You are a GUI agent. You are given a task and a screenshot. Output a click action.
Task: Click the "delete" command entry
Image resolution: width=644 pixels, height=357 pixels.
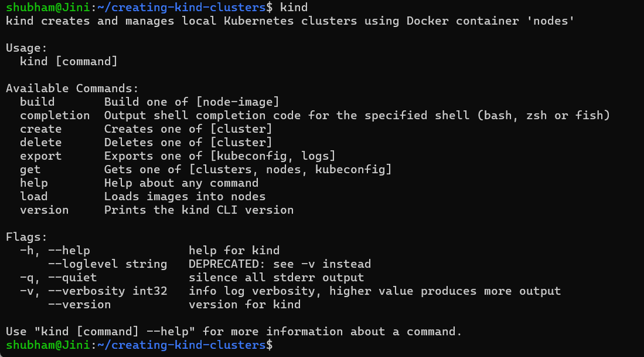tap(41, 142)
